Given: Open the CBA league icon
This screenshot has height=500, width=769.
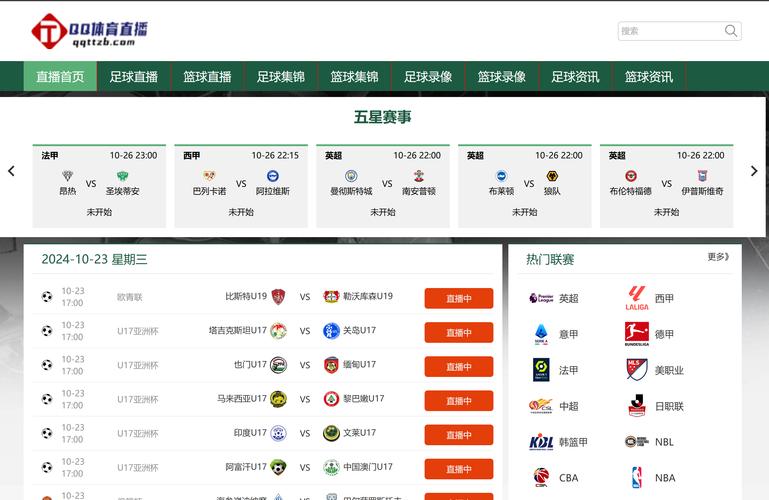Looking at the screenshot, I should (x=541, y=478).
